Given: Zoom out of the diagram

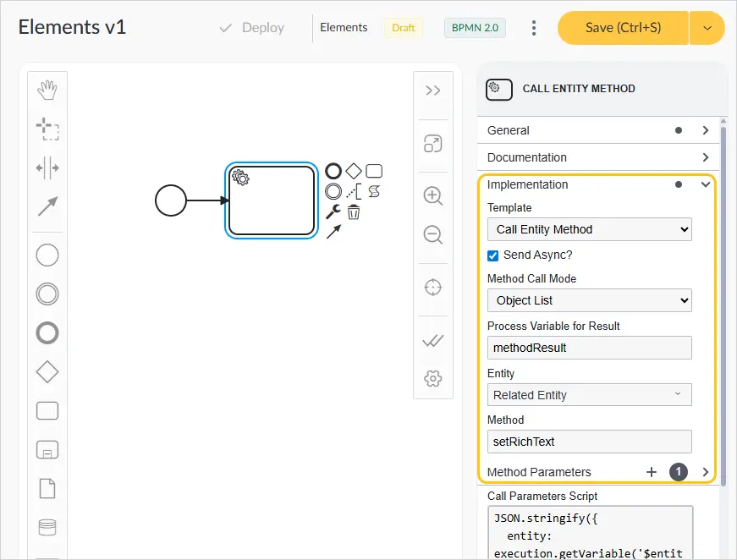Looking at the screenshot, I should pyautogui.click(x=433, y=235).
